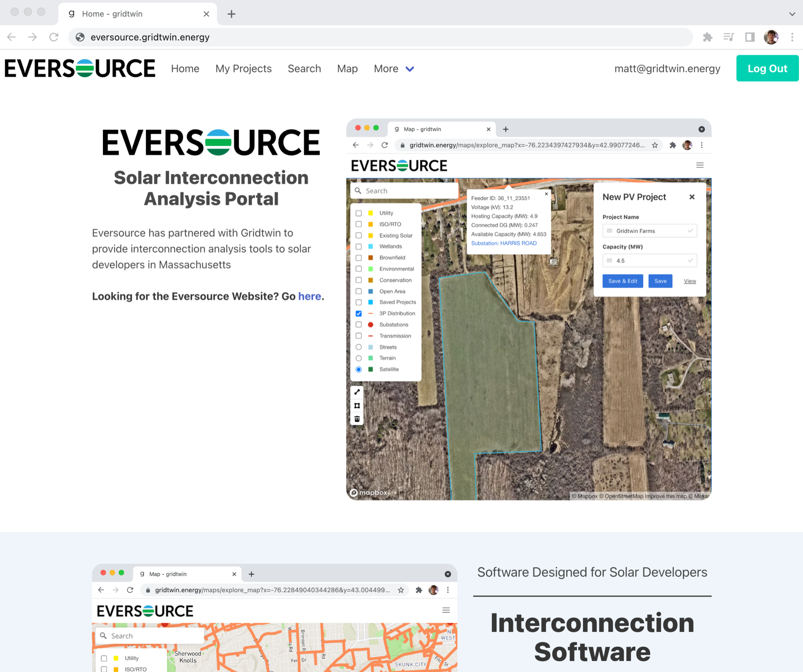Click the Search box in lower map screenshot

[149, 636]
